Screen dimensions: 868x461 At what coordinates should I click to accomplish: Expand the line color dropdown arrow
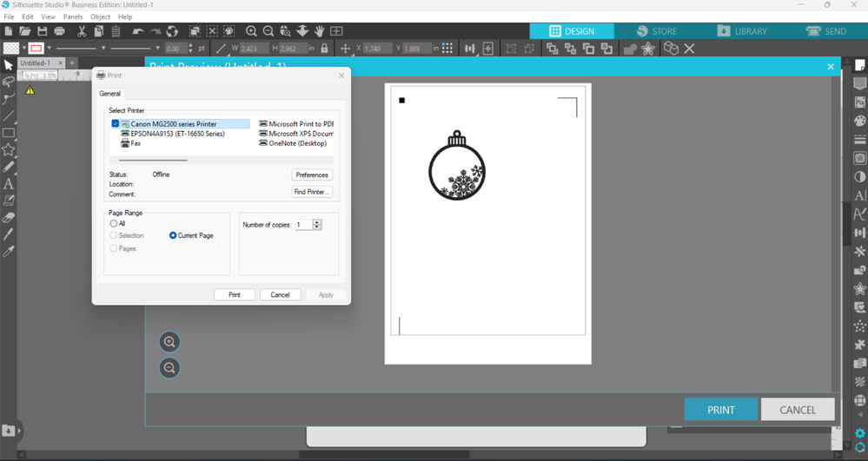(x=50, y=49)
